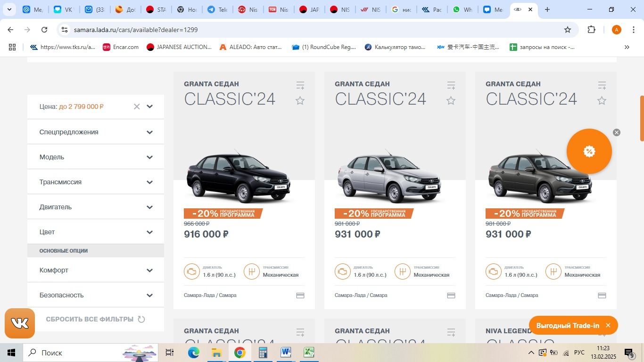Click the payment card icon on silver Granta card

451,296
